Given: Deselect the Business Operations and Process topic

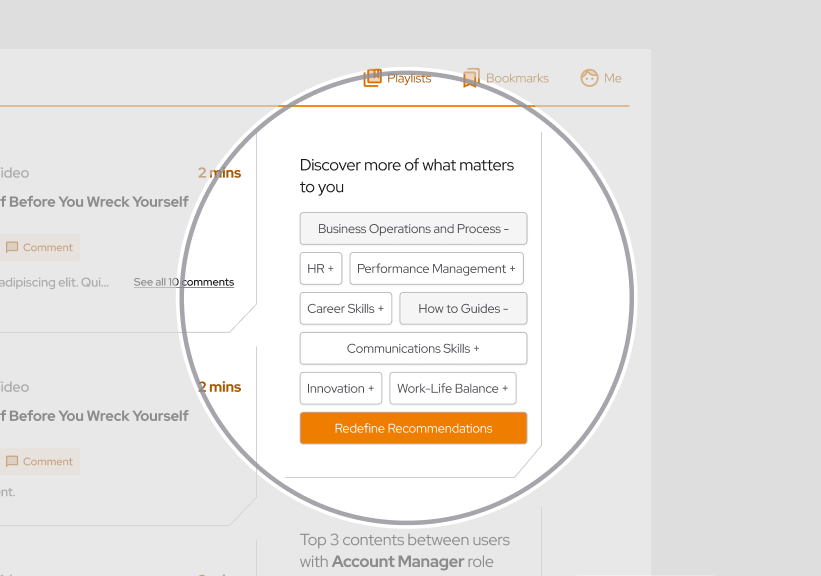Looking at the screenshot, I should tap(413, 229).
